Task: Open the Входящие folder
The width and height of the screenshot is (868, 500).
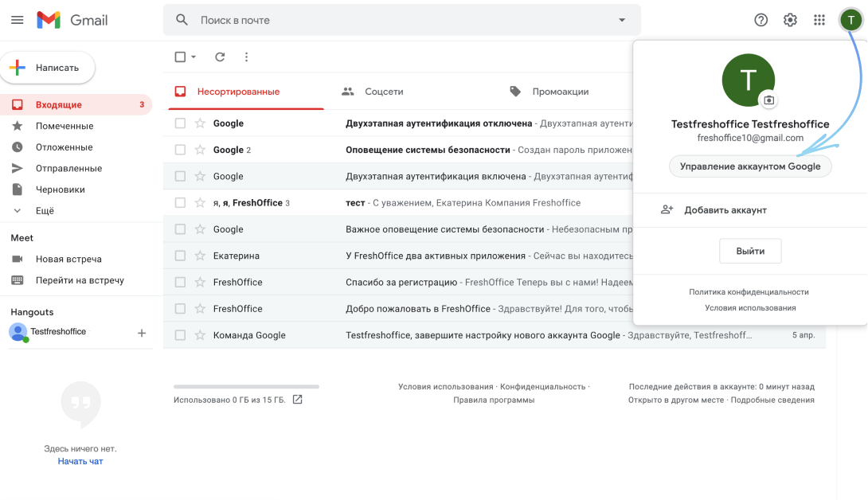Action: point(76,104)
